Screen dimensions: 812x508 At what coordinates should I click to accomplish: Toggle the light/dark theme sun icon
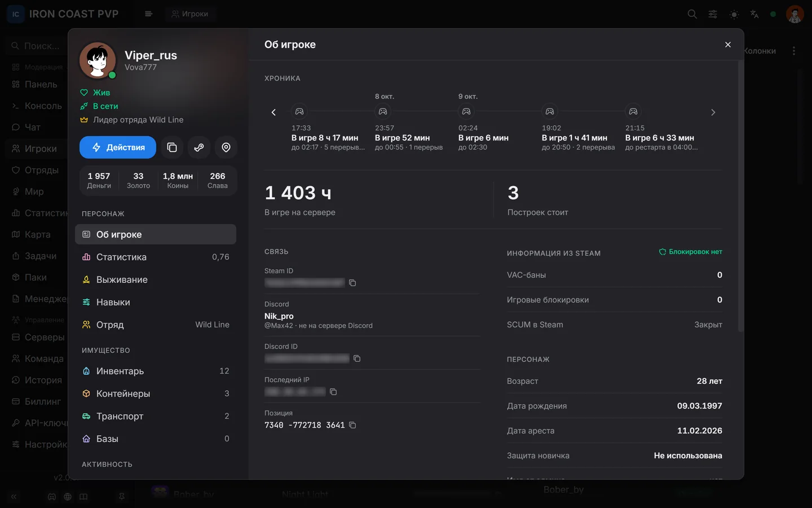click(x=734, y=14)
